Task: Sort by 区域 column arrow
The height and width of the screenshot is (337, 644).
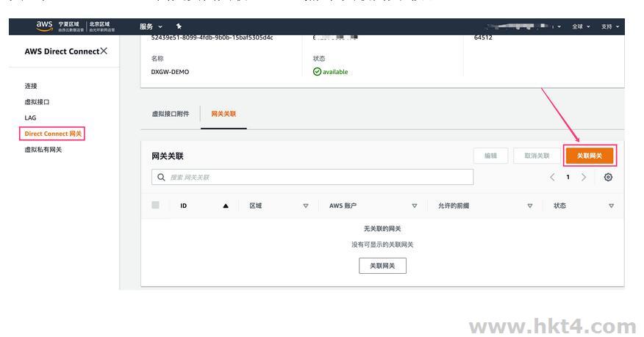Action: 306,206
